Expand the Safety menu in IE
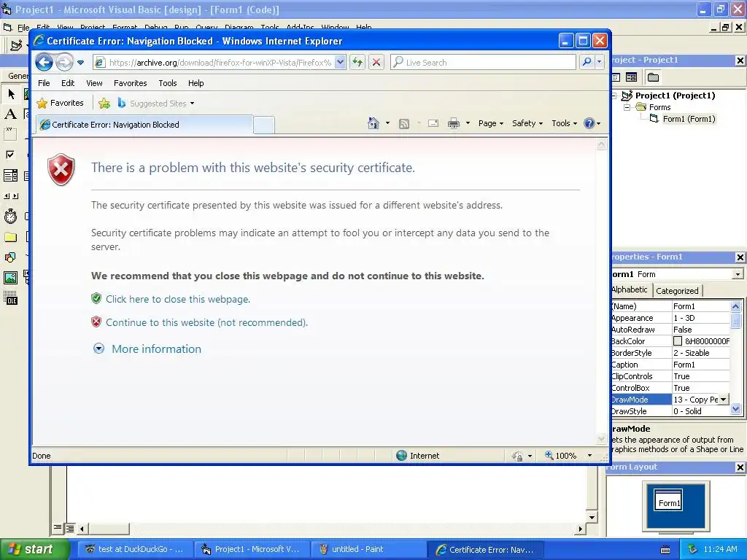 click(527, 123)
